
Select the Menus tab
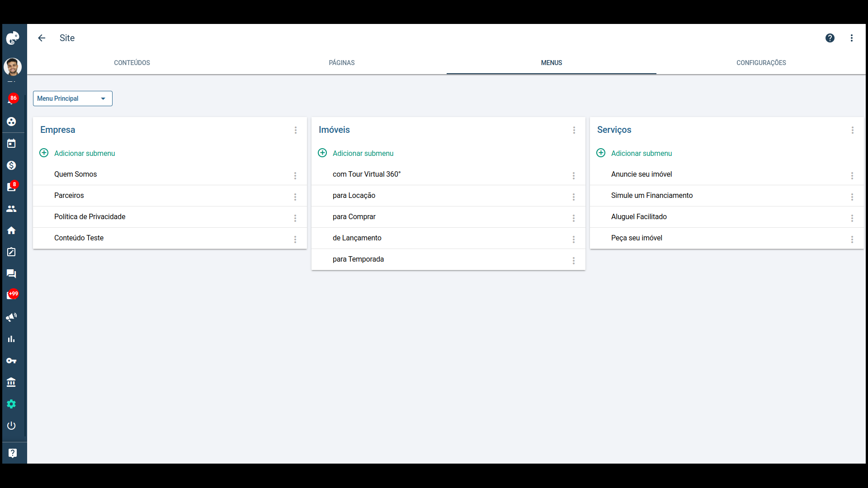pyautogui.click(x=552, y=63)
